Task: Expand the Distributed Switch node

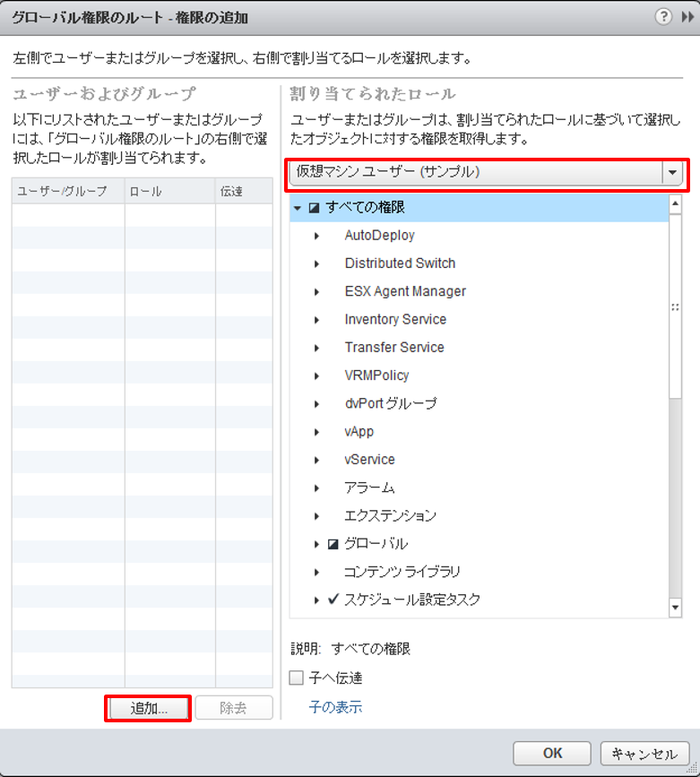Action: point(316,263)
